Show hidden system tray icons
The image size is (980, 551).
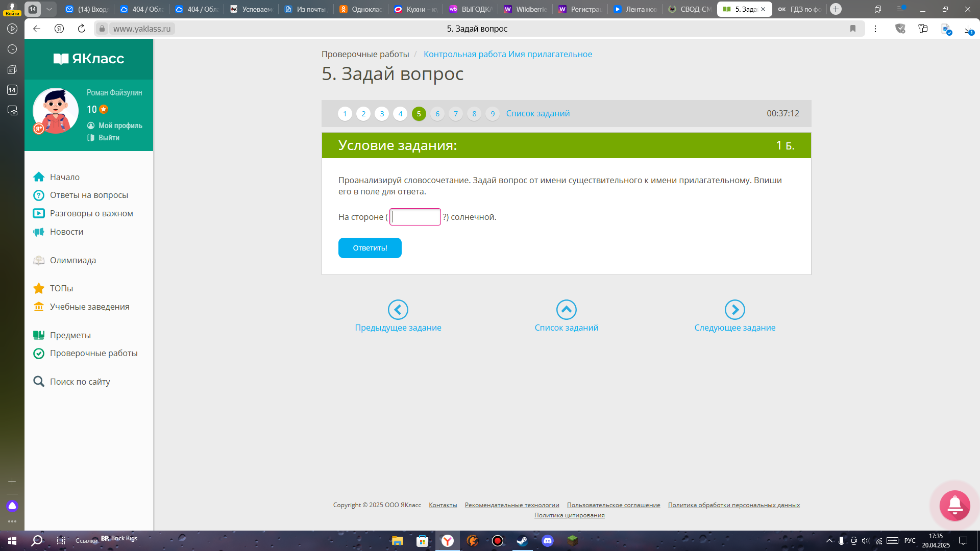click(829, 541)
